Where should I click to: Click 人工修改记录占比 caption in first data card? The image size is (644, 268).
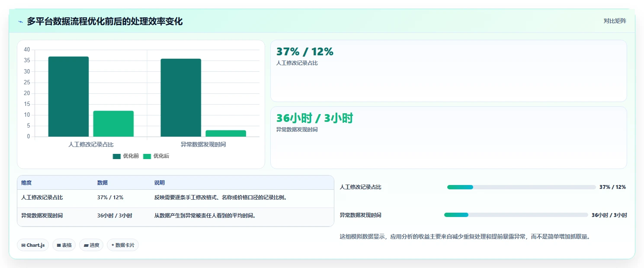297,63
